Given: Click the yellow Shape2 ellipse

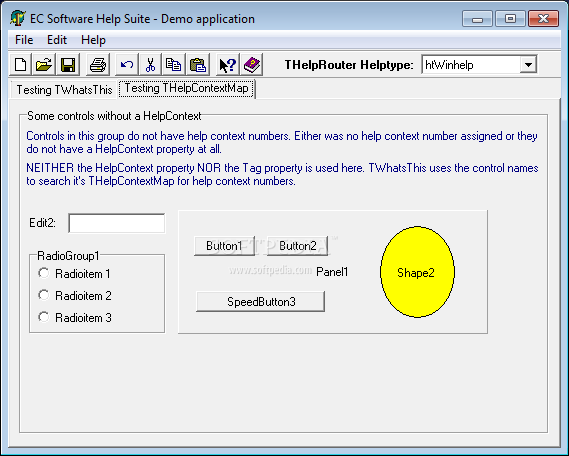Looking at the screenshot, I should pyautogui.click(x=417, y=272).
